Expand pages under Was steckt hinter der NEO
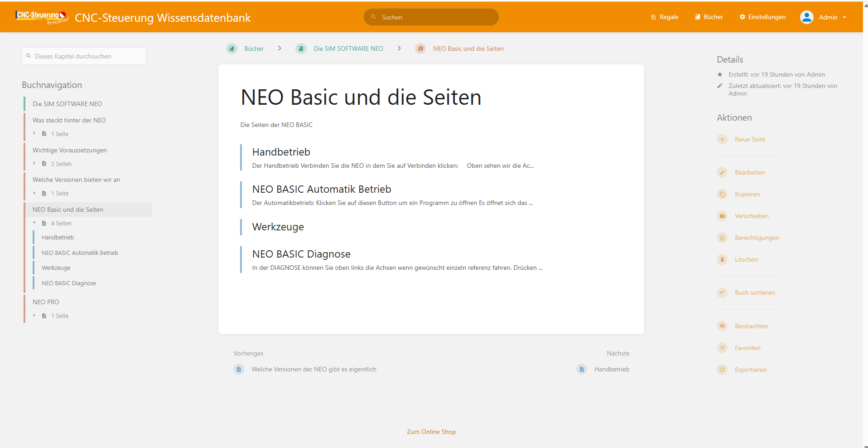868x448 pixels. (34, 134)
